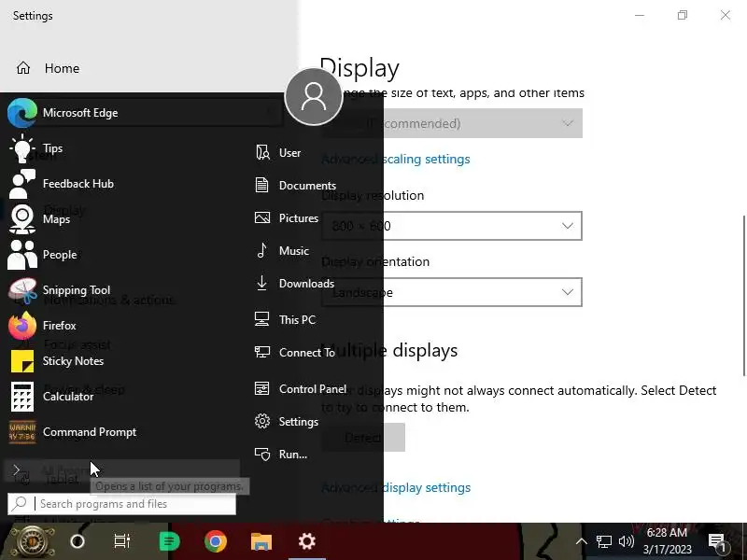The image size is (747, 560).
Task: Open File Explorer from the taskbar
Action: [261, 541]
